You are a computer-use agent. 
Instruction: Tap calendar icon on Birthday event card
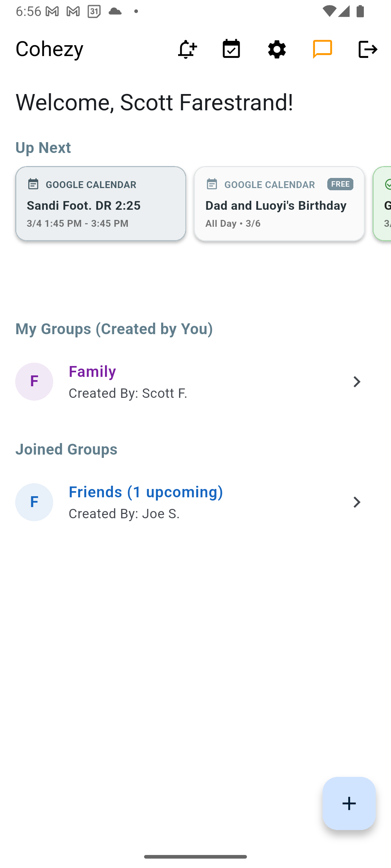pyautogui.click(x=212, y=184)
